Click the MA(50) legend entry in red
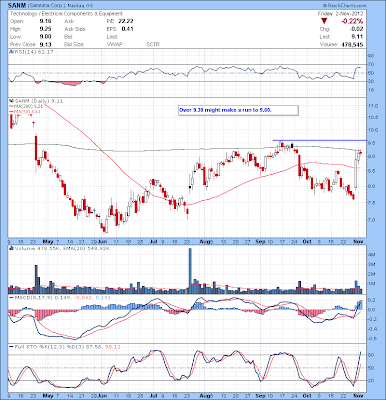This screenshot has width=386, height=400. point(25,111)
